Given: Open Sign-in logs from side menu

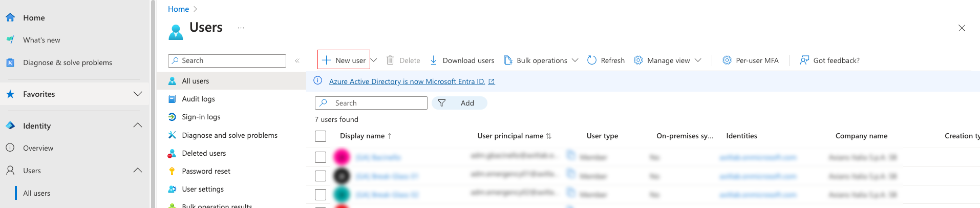Looking at the screenshot, I should coord(201,117).
